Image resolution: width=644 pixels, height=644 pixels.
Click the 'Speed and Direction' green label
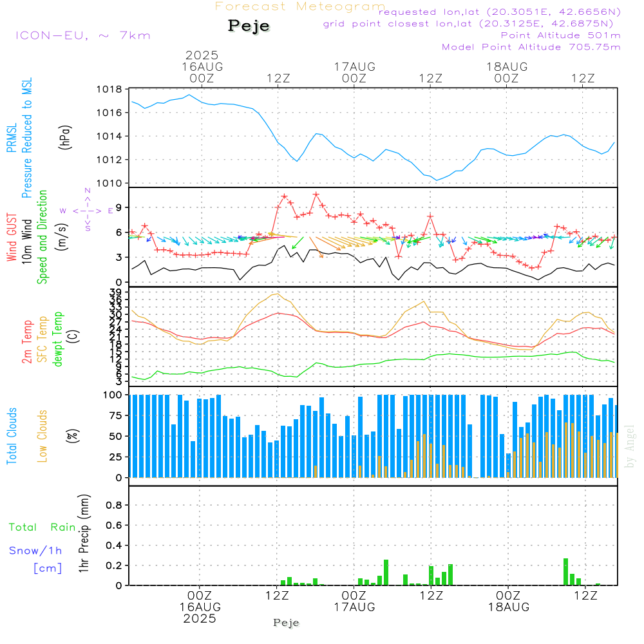pos(43,237)
